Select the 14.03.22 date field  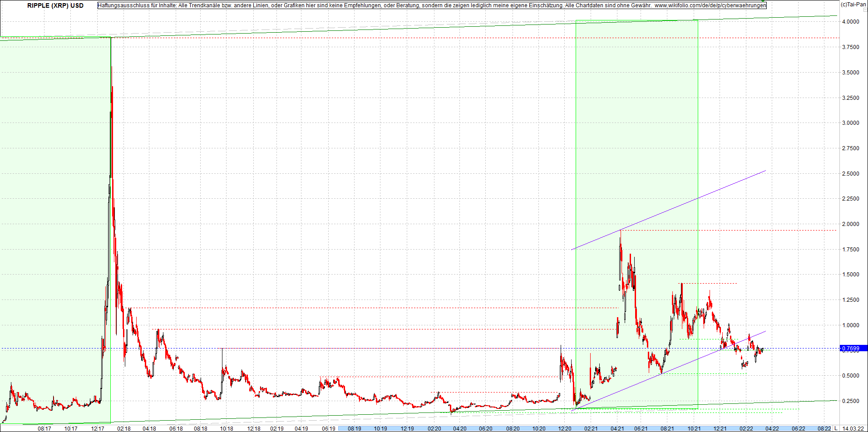pos(853,428)
